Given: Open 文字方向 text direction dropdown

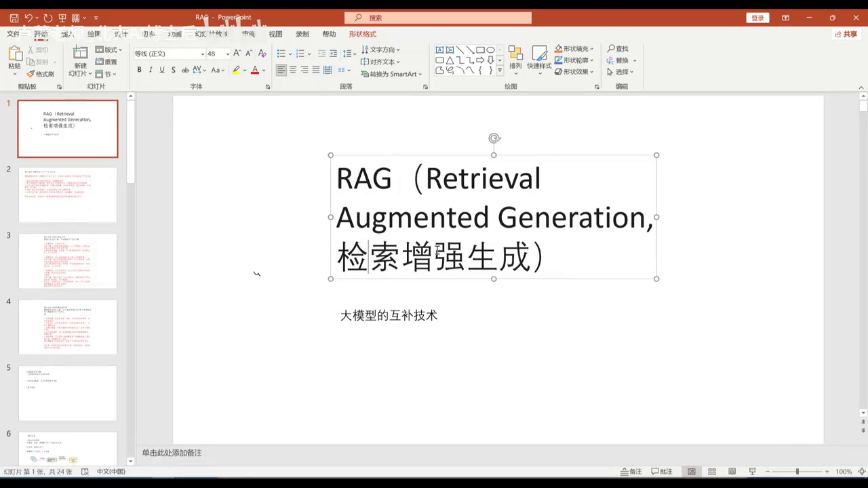Looking at the screenshot, I should tap(380, 49).
